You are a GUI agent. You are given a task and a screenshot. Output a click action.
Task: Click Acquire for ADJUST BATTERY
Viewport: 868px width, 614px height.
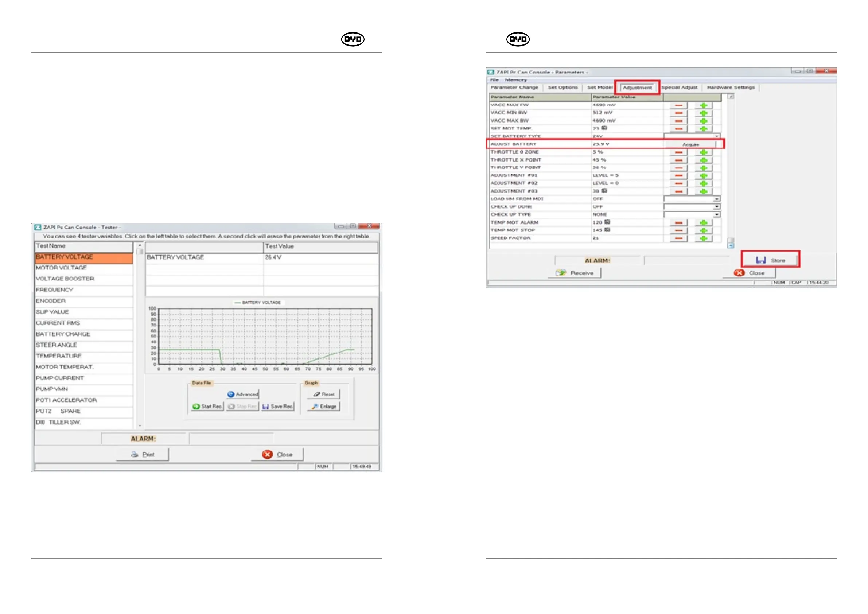(690, 144)
